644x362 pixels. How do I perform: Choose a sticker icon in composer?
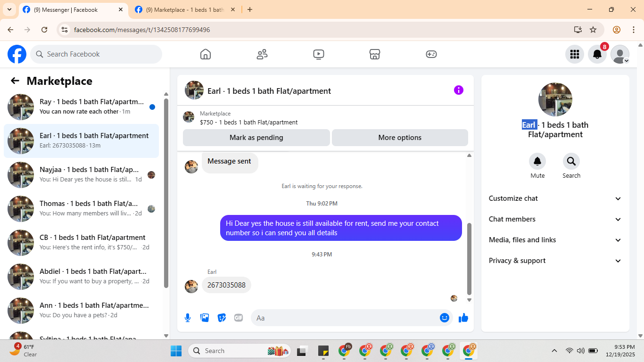pyautogui.click(x=222, y=318)
